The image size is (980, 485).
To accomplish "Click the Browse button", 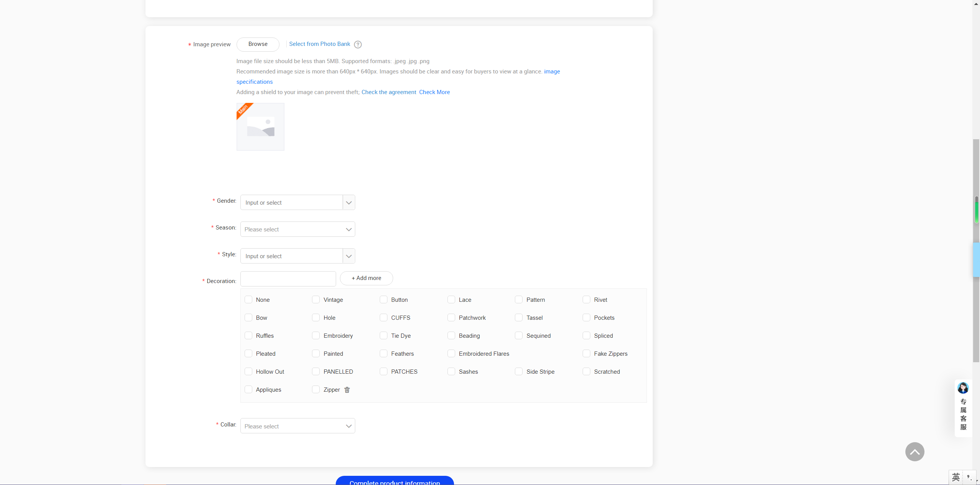I will 258,44.
